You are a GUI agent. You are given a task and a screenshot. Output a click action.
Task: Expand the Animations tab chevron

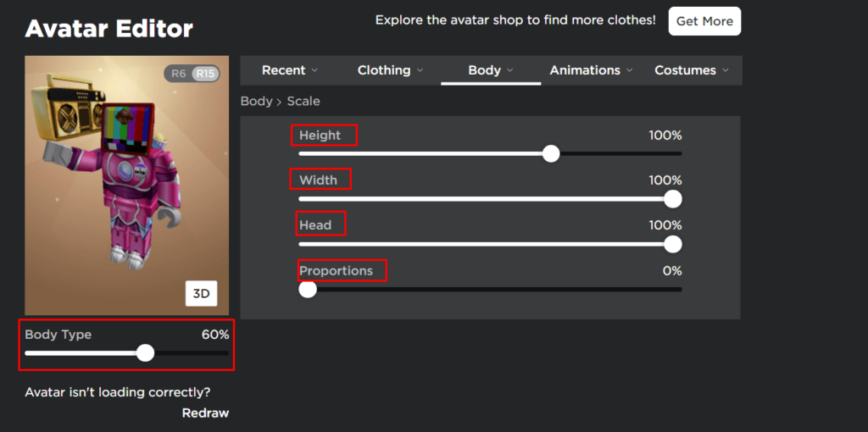point(630,70)
